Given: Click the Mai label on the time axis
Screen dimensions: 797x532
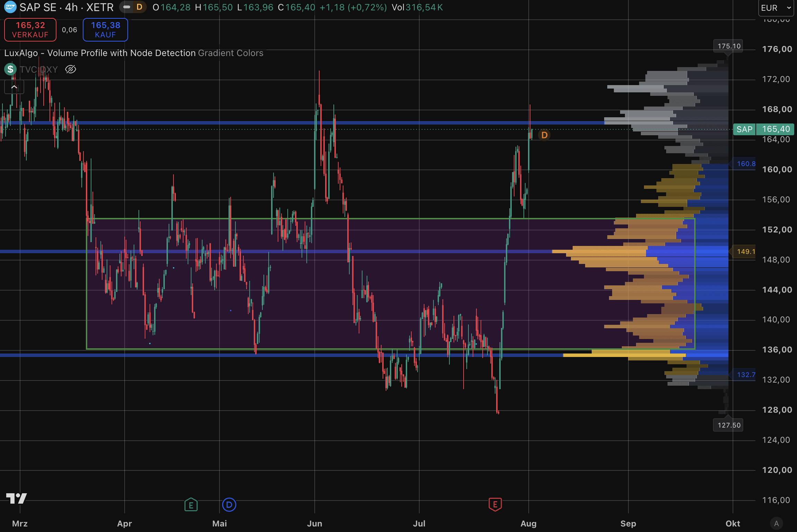Looking at the screenshot, I should [x=220, y=524].
